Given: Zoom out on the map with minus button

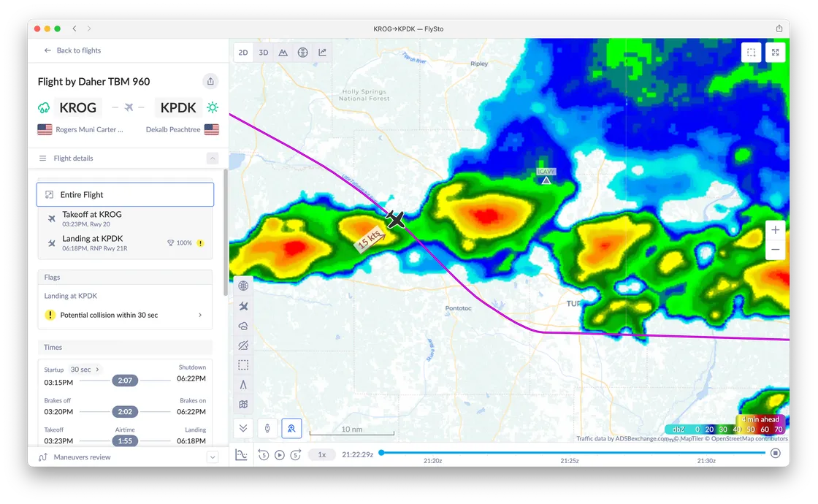Looking at the screenshot, I should point(775,249).
